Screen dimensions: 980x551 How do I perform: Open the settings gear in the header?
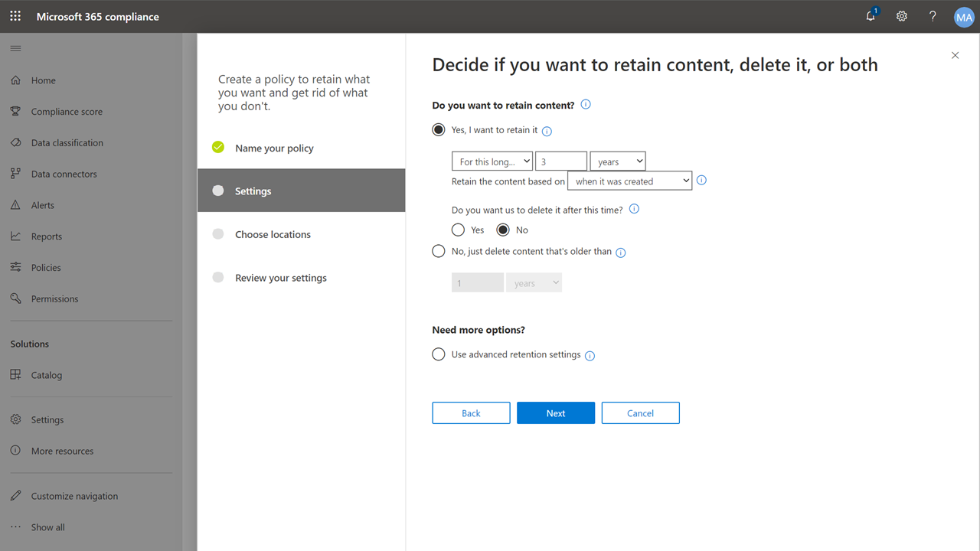[x=902, y=16]
